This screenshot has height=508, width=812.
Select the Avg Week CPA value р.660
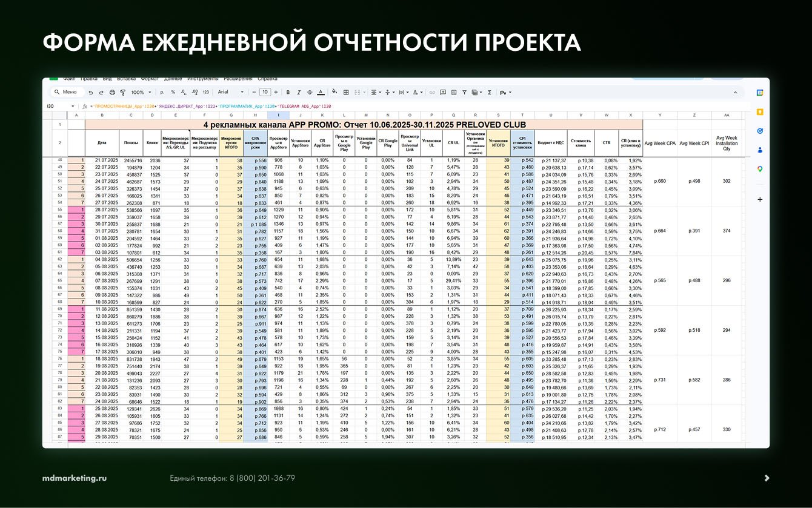661,181
